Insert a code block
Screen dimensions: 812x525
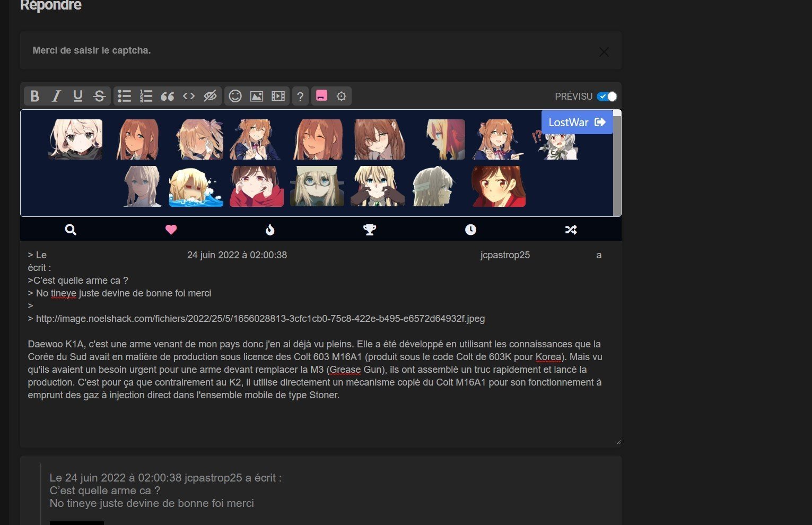(x=189, y=96)
